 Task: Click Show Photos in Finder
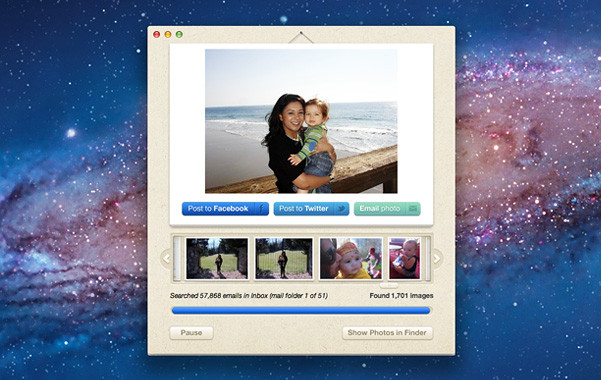[x=387, y=332]
